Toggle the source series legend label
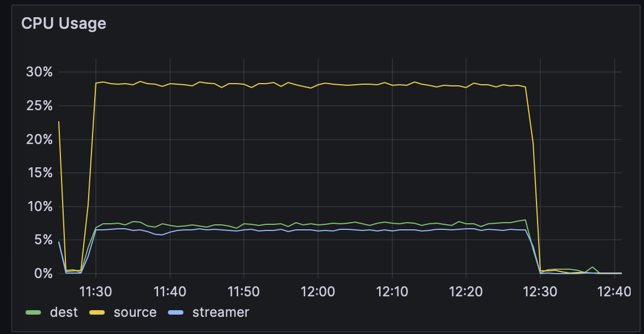This screenshot has width=644, height=334. pyautogui.click(x=135, y=312)
